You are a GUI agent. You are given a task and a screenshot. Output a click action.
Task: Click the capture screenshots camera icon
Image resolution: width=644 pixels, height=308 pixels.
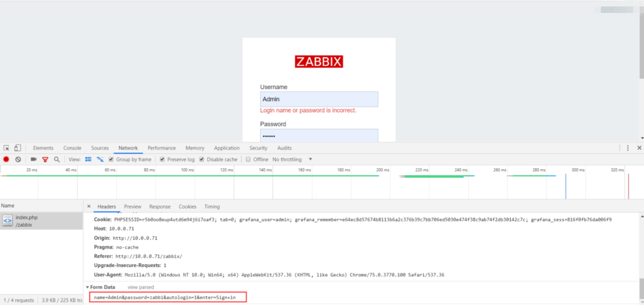[x=34, y=159]
